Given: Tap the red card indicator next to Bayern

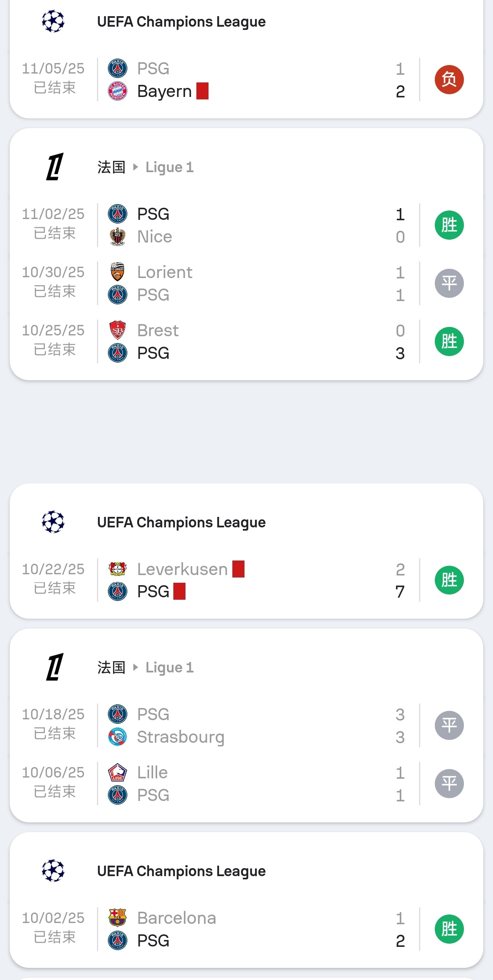Looking at the screenshot, I should (x=202, y=91).
